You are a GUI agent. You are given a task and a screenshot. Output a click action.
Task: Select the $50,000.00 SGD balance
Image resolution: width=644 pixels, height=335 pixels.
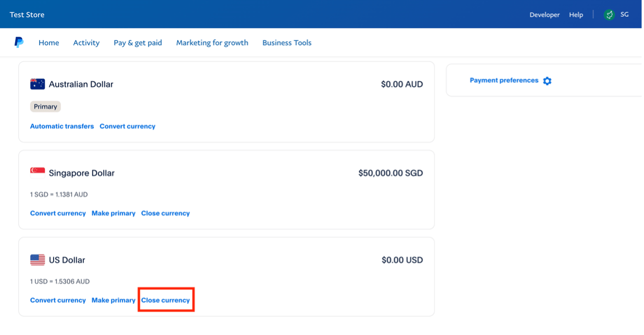pyautogui.click(x=391, y=173)
